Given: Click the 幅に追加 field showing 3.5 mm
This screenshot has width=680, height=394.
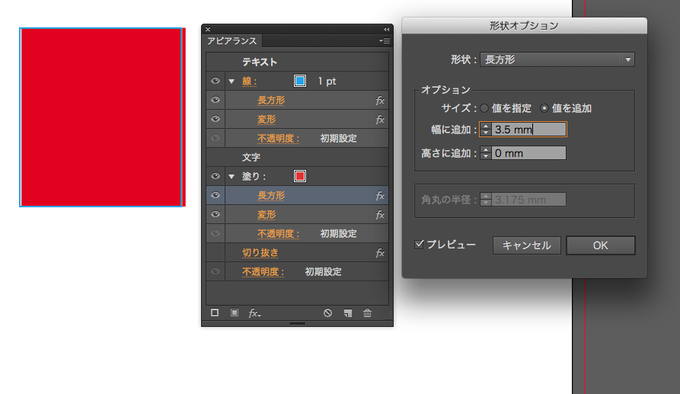Looking at the screenshot, I should point(529,129).
